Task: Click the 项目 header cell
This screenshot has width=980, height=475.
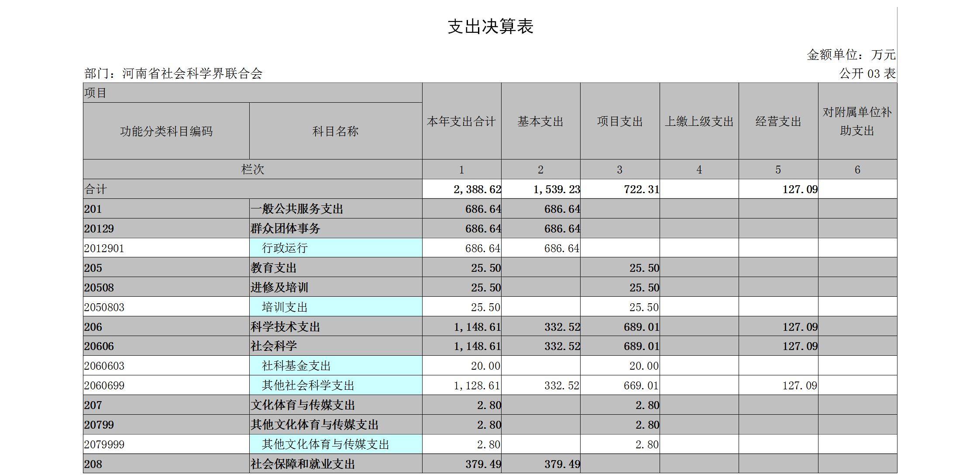Action: tap(253, 93)
